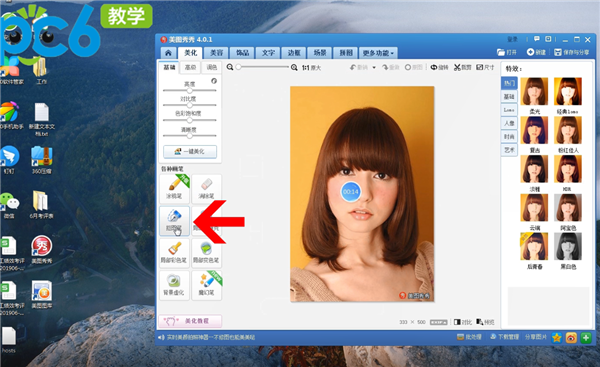Switch to the 边框 tab
This screenshot has height=367, width=600.
[x=294, y=53]
